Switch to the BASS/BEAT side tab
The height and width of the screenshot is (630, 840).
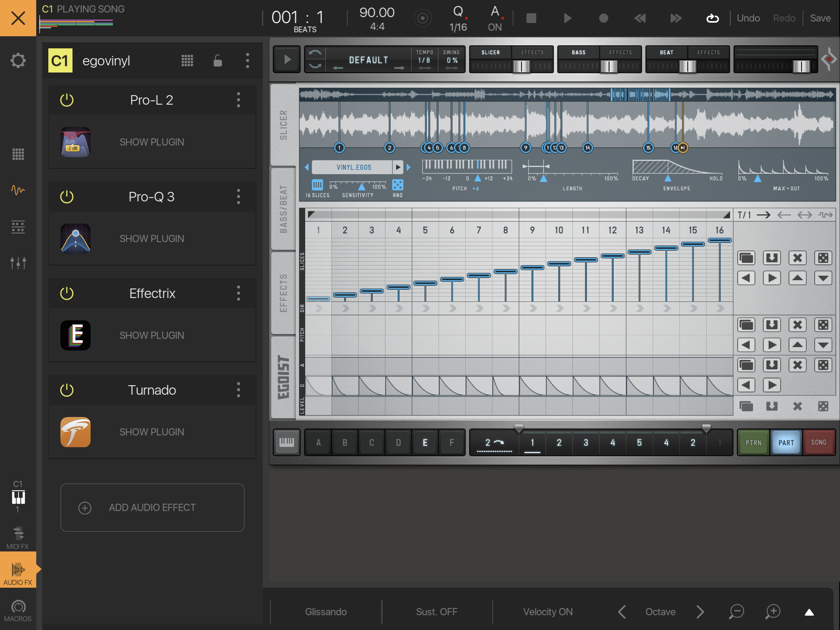(x=283, y=208)
